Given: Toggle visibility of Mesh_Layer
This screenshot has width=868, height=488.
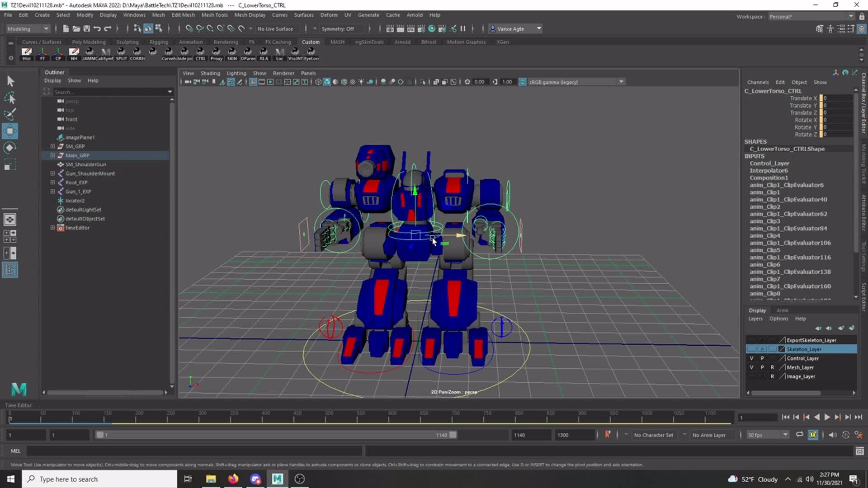Looking at the screenshot, I should click(x=751, y=367).
